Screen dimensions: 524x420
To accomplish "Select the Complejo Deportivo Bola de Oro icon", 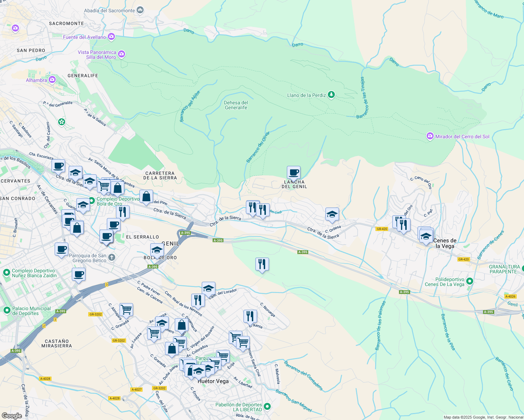I will (92, 201).
